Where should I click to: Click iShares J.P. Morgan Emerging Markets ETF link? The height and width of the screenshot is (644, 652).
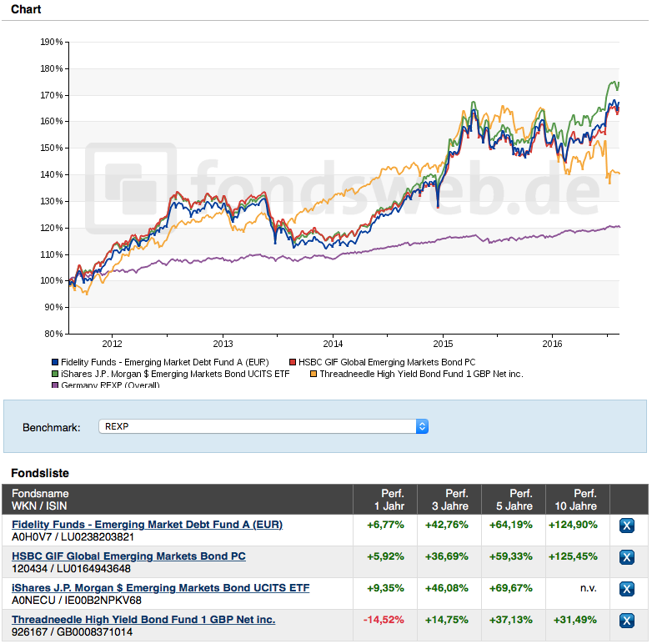[x=160, y=588]
